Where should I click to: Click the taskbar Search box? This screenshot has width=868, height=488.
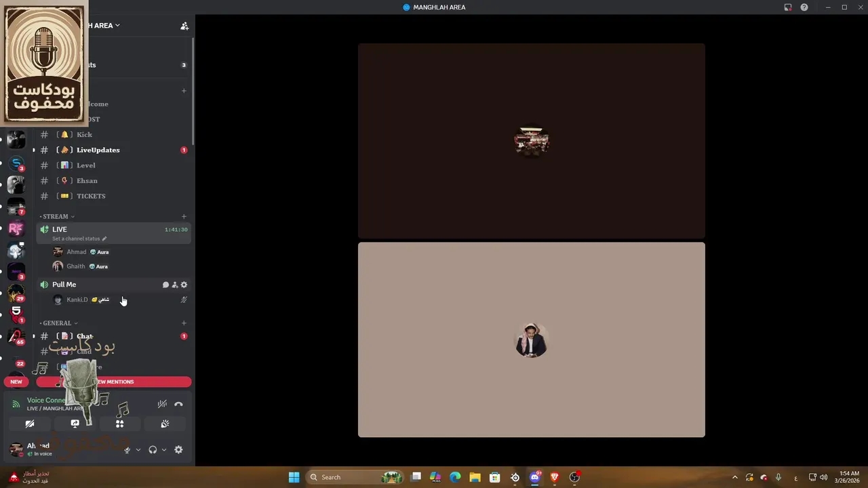[x=356, y=477]
